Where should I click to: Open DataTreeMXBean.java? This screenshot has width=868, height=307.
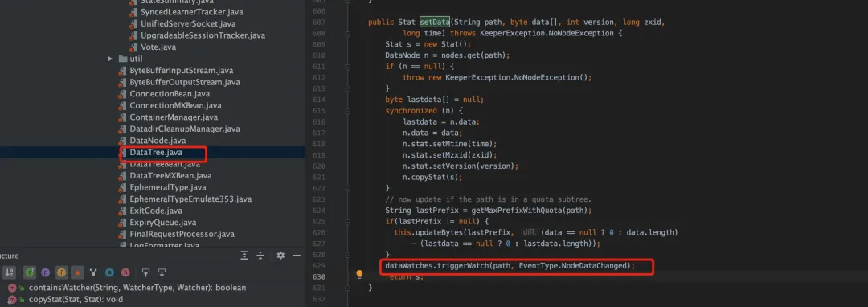[170, 176]
